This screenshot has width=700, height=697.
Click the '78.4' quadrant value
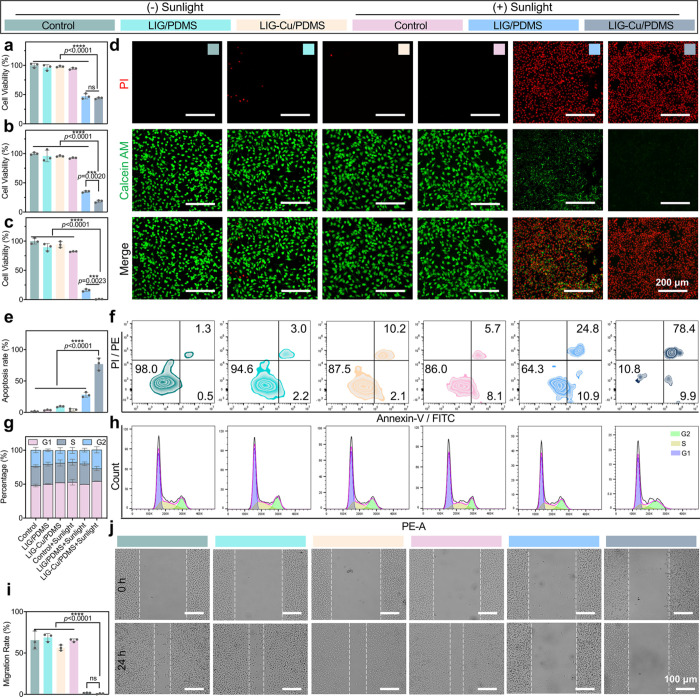[x=684, y=329]
